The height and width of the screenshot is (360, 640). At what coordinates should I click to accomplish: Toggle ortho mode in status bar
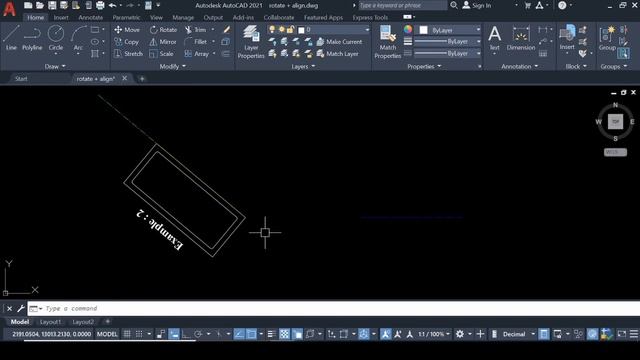186,334
